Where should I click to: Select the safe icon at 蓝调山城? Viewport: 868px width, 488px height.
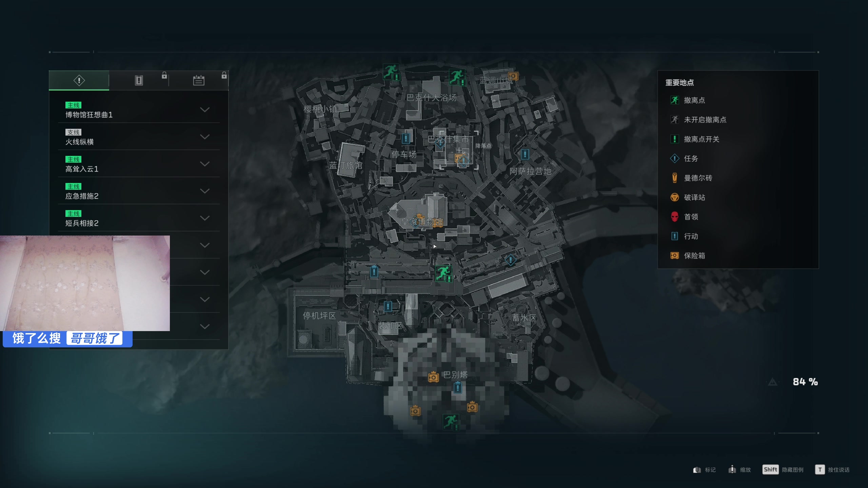513,76
